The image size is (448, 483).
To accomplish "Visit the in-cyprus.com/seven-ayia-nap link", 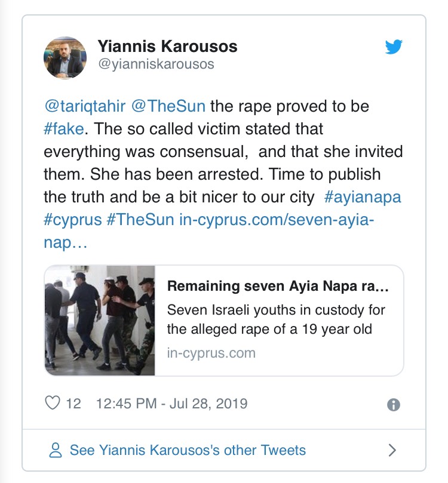I will [209, 231].
